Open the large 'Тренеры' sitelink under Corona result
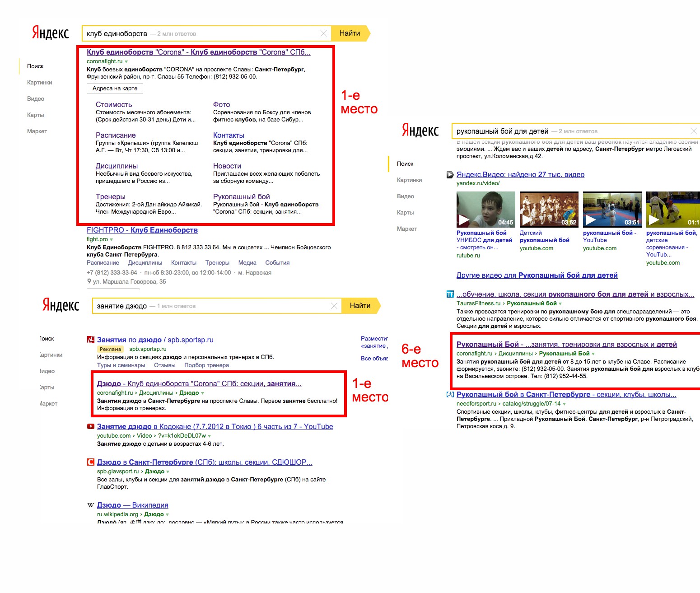 111,197
